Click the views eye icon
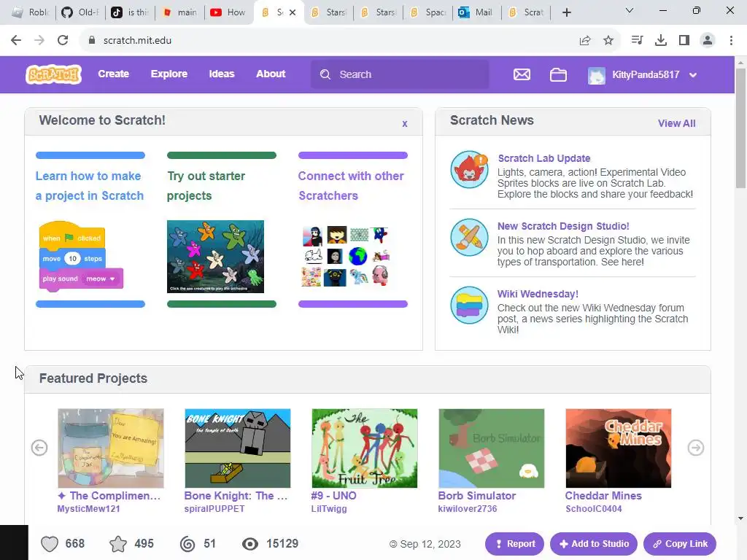 pos(250,544)
